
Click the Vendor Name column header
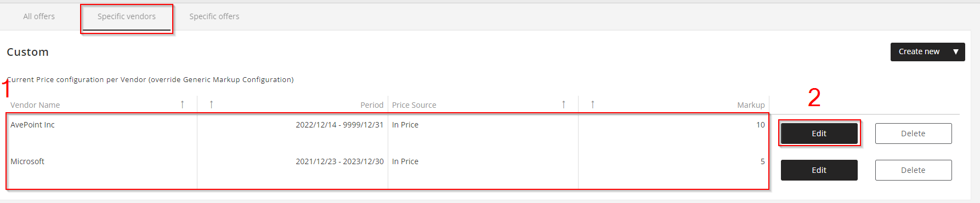pos(35,105)
